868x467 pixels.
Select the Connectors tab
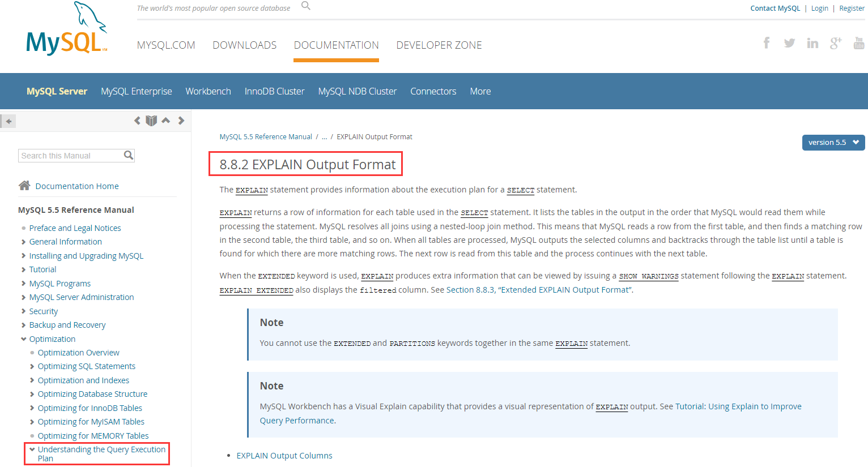(433, 91)
